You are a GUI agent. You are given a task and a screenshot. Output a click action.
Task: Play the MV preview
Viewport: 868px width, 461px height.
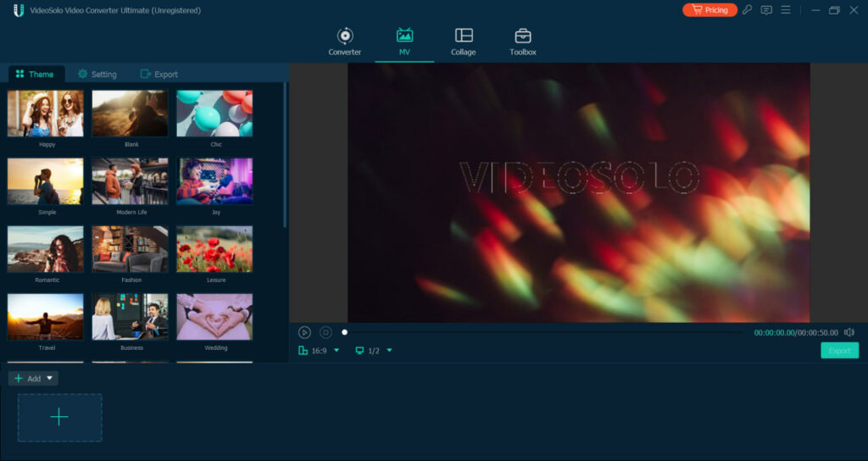[304, 332]
